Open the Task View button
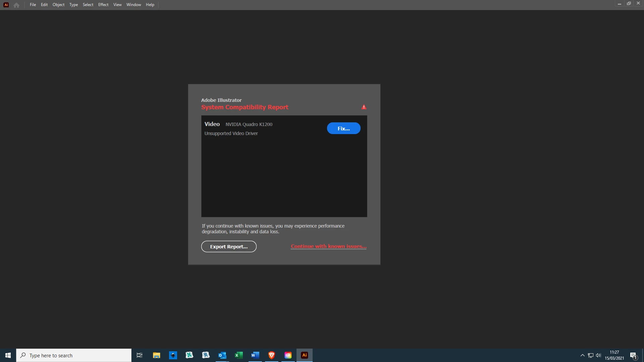The height and width of the screenshot is (362, 644). point(140,355)
